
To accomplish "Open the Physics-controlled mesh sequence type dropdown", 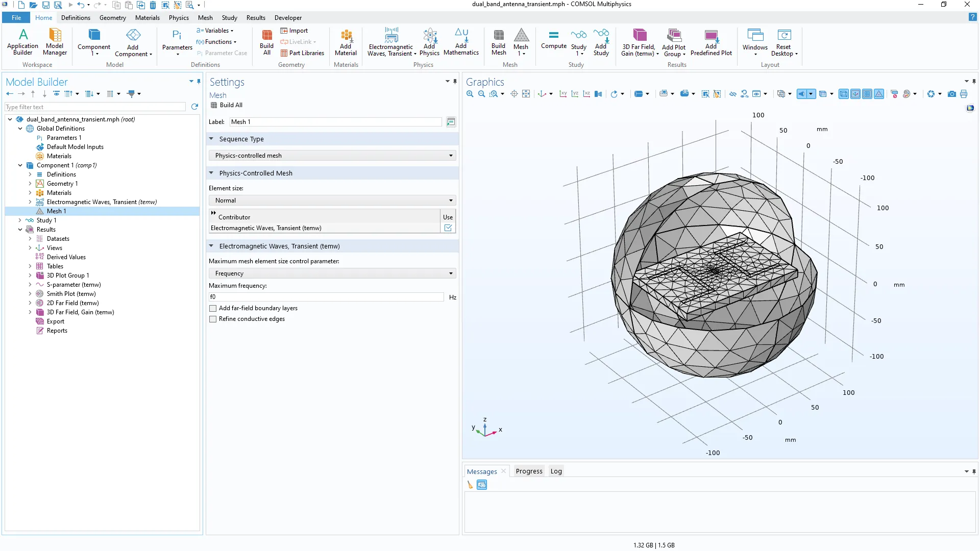I will tap(332, 156).
